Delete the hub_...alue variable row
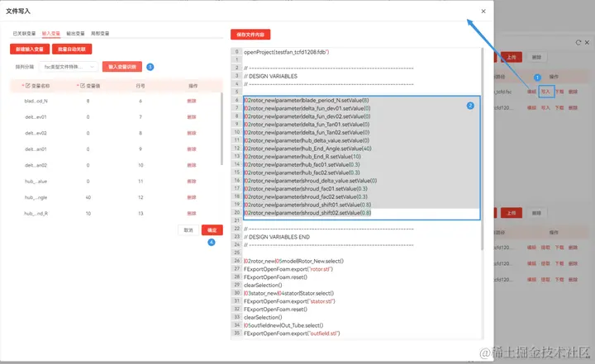The image size is (595, 364). pos(192,182)
